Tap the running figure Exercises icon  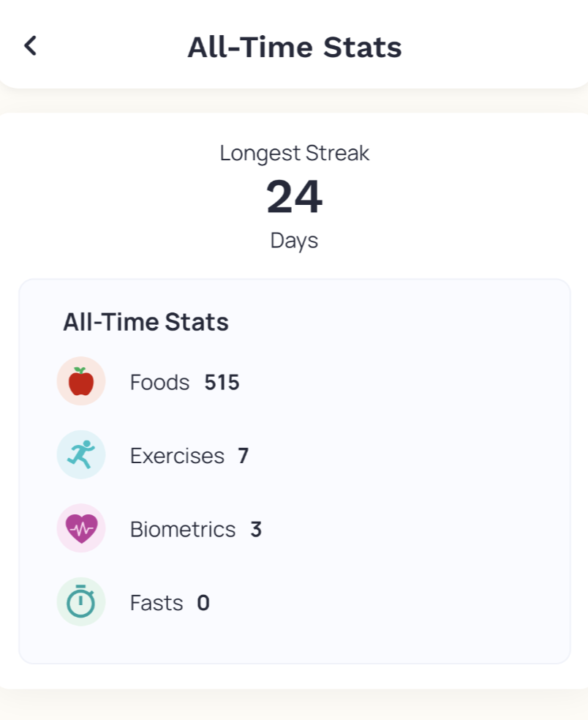coord(81,454)
